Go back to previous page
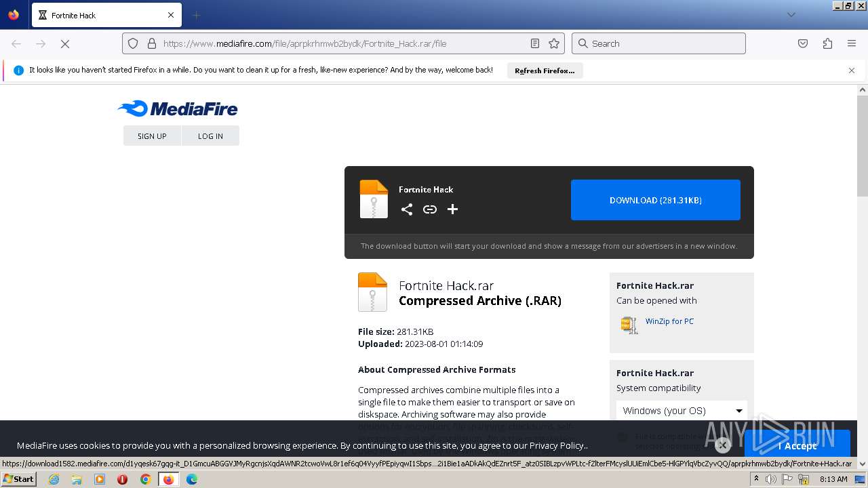The image size is (868, 488). click(16, 43)
